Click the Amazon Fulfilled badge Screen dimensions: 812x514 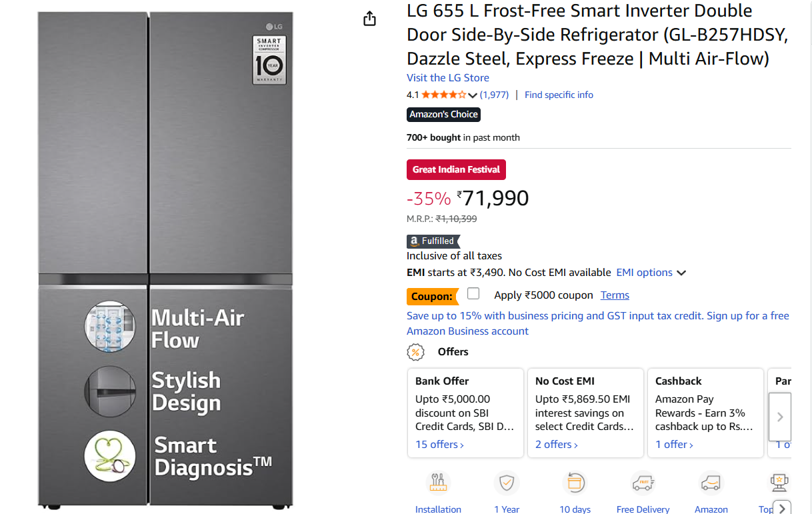tap(433, 241)
